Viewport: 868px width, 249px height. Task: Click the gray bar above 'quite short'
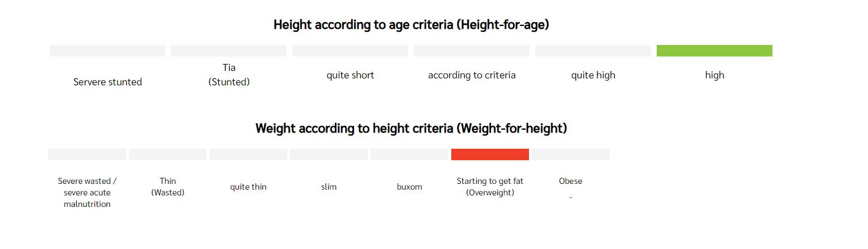351,51
